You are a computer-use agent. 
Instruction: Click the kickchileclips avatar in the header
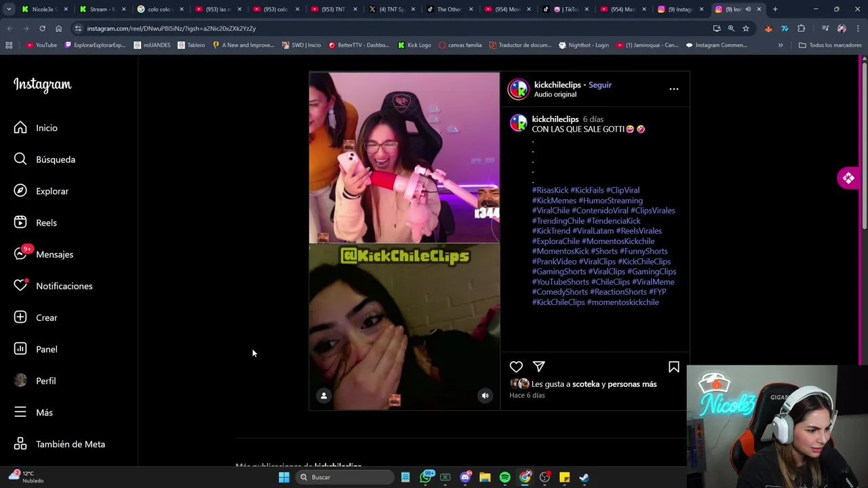(519, 89)
